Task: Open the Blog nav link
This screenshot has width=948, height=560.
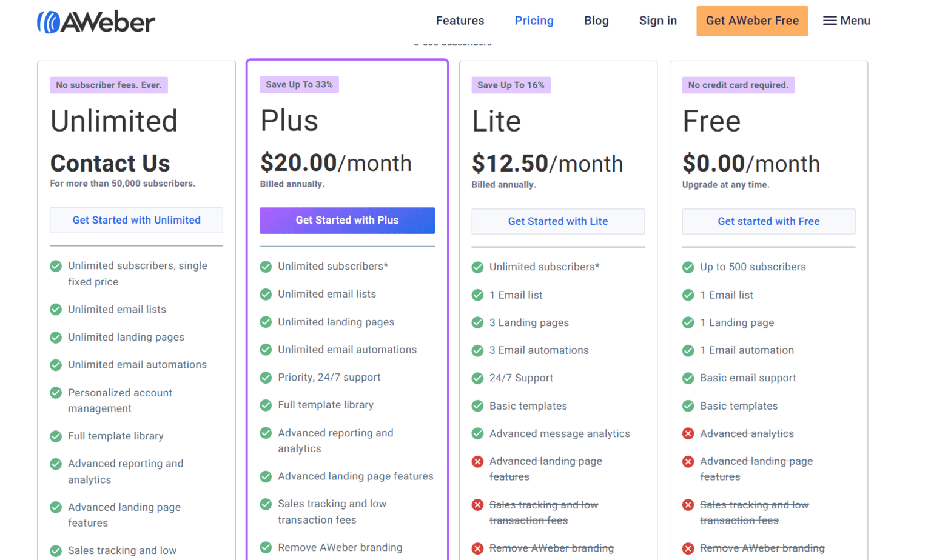Action: point(596,21)
